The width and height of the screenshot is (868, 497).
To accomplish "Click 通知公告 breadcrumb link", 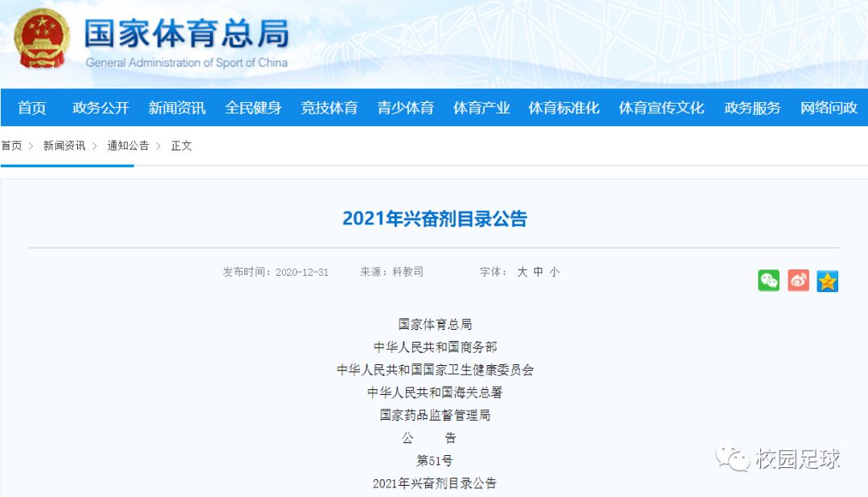I will [x=128, y=146].
